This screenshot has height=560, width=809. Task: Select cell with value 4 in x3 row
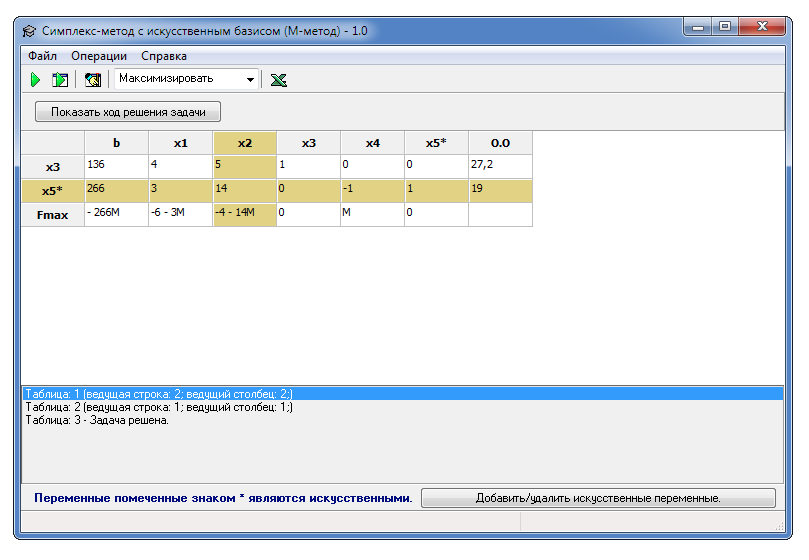coord(181,167)
